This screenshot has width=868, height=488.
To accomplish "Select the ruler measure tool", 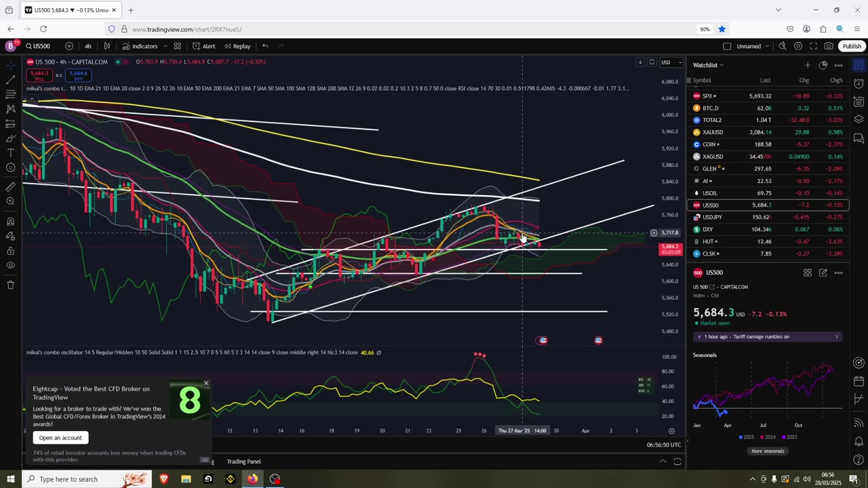I will [x=11, y=186].
